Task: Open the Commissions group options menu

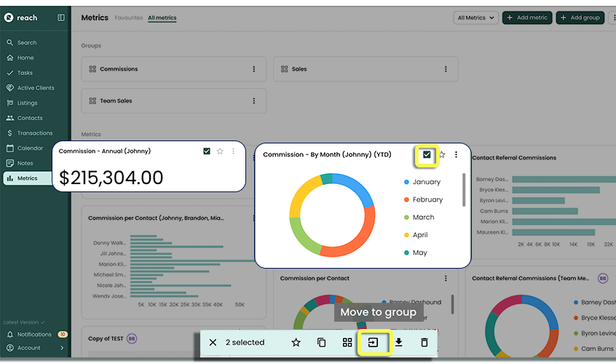Action: click(x=254, y=69)
